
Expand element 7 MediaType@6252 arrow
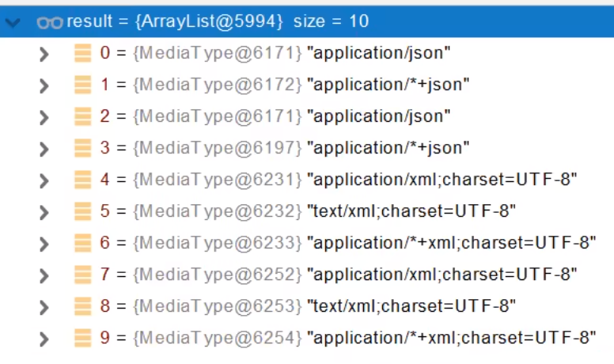tap(44, 275)
